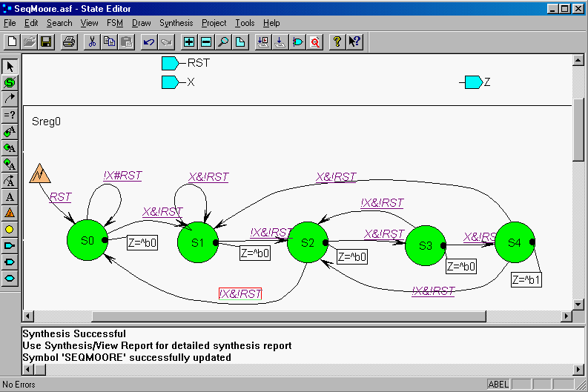Select the Text 'A' tool
This screenshot has height=392, width=588.
pyautogui.click(x=10, y=196)
